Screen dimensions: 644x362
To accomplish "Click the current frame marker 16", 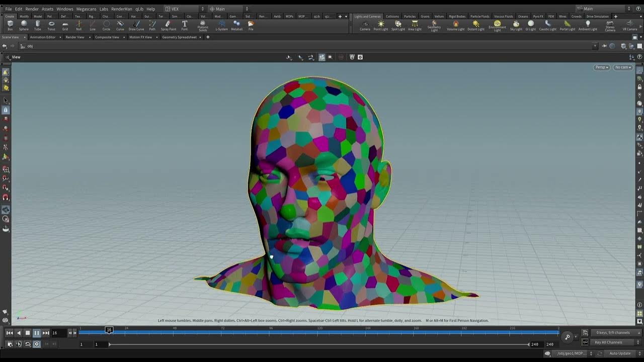I will click(x=109, y=330).
